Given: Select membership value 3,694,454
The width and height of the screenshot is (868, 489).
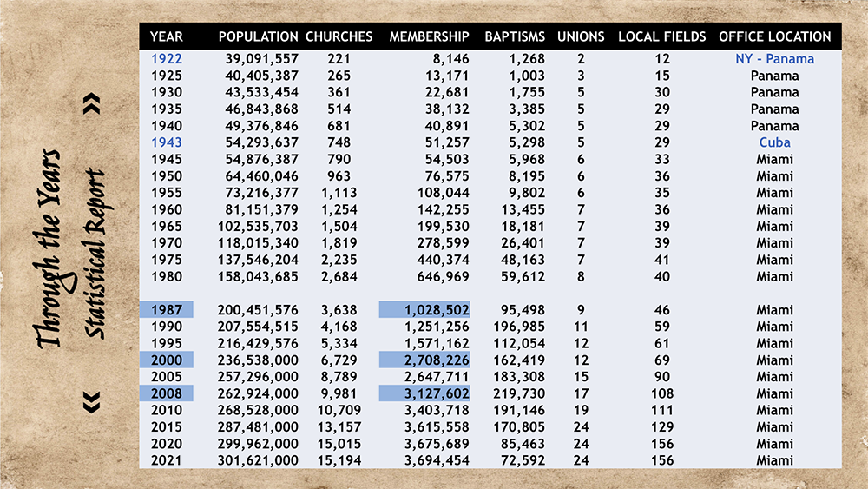Looking at the screenshot, I should [437, 460].
